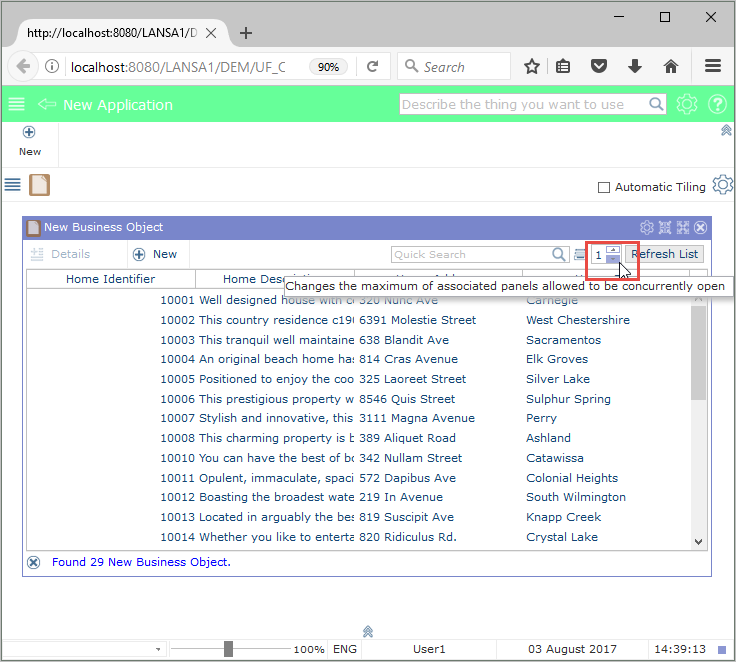The width and height of the screenshot is (736, 662).
Task: Open the hamburger menu in the green application bar
Action: click(16, 104)
